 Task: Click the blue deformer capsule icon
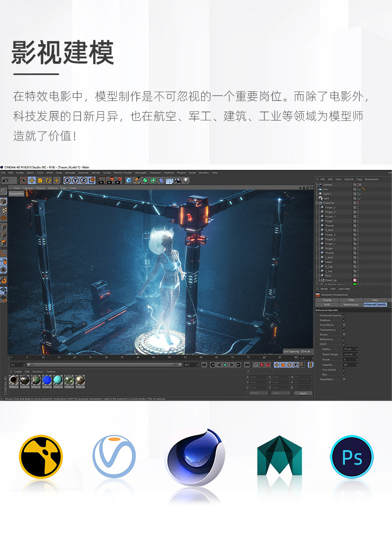(161, 181)
